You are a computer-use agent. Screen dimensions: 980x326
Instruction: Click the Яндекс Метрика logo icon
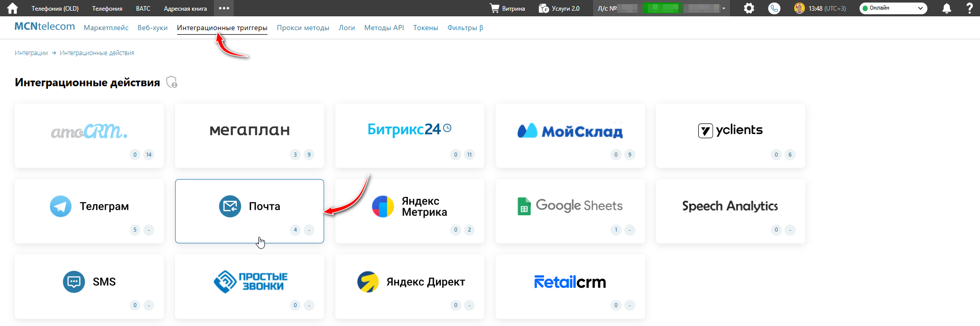pyautogui.click(x=383, y=206)
